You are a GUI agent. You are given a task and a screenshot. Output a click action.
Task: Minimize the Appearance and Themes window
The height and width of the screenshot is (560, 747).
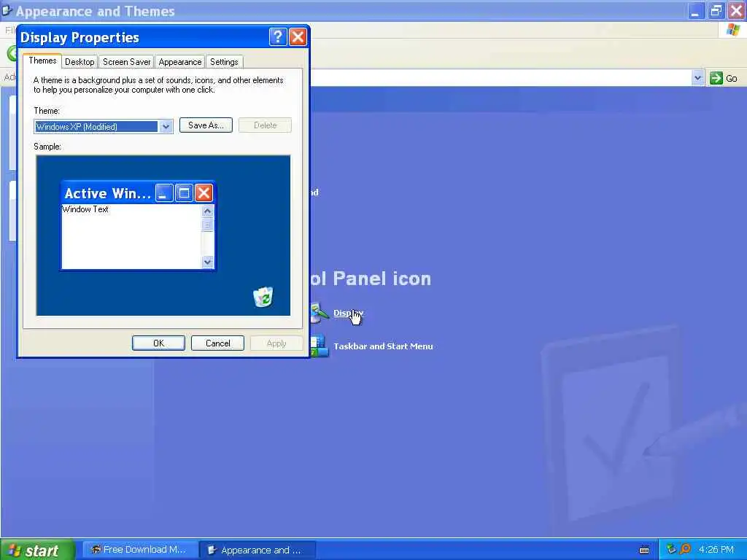tap(696, 11)
